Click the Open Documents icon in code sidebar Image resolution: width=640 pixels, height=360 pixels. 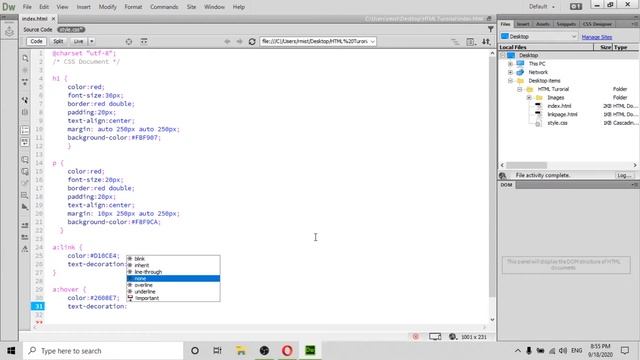coord(25,58)
